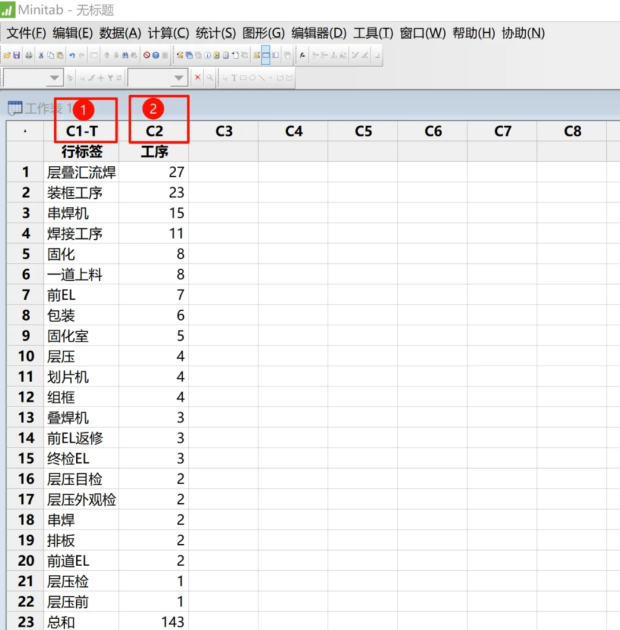
Task: Click the Print Window printer icon
Action: pos(29,55)
